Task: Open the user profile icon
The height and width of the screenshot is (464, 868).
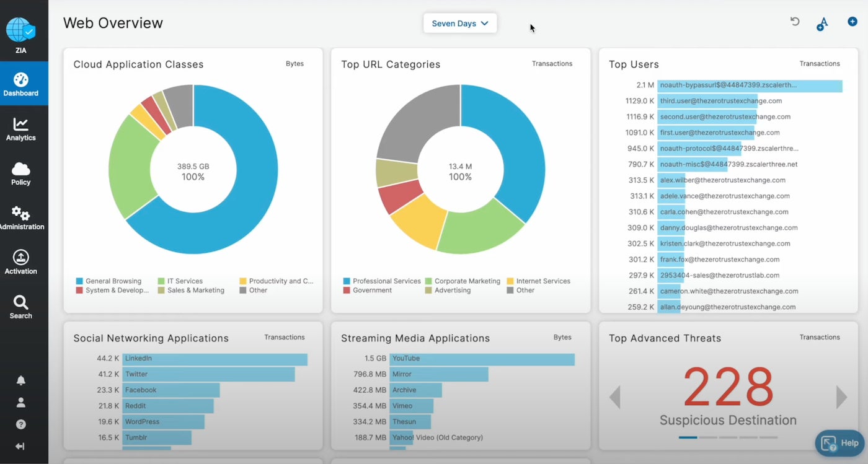Action: (x=21, y=403)
